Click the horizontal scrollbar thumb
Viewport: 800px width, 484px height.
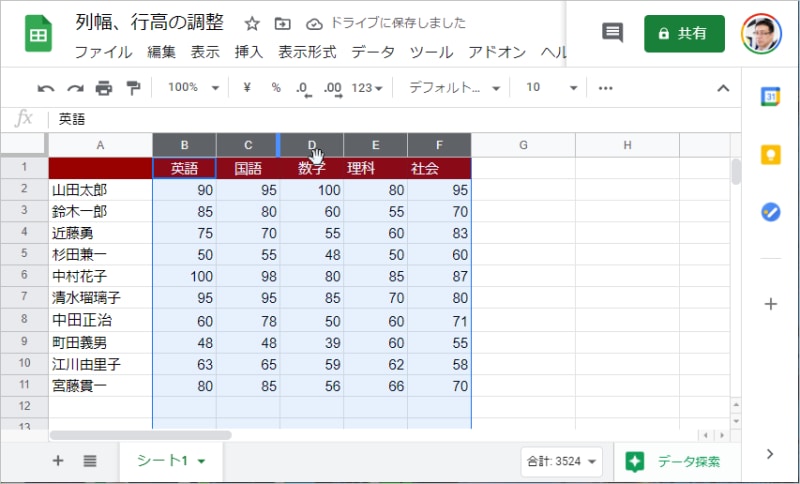tap(141, 435)
